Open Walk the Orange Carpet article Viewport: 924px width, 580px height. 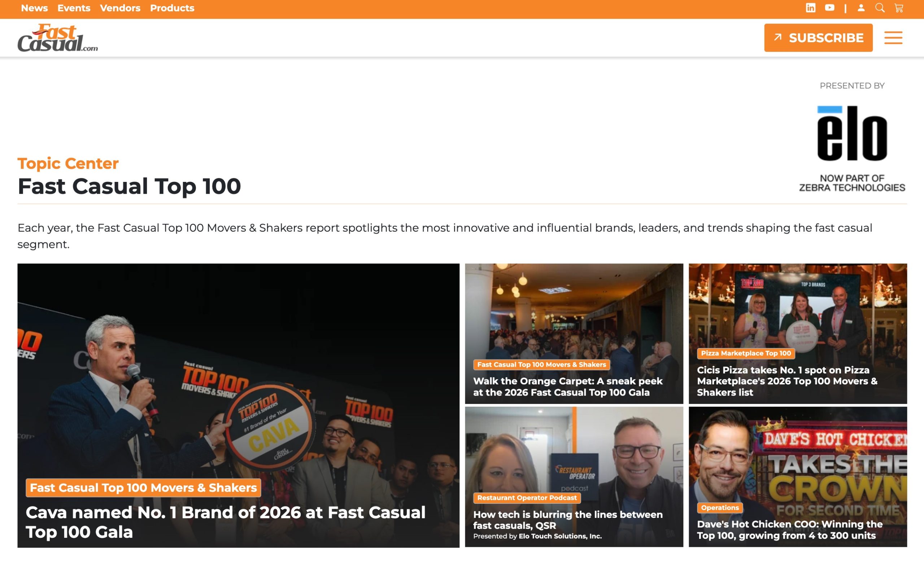(x=568, y=387)
